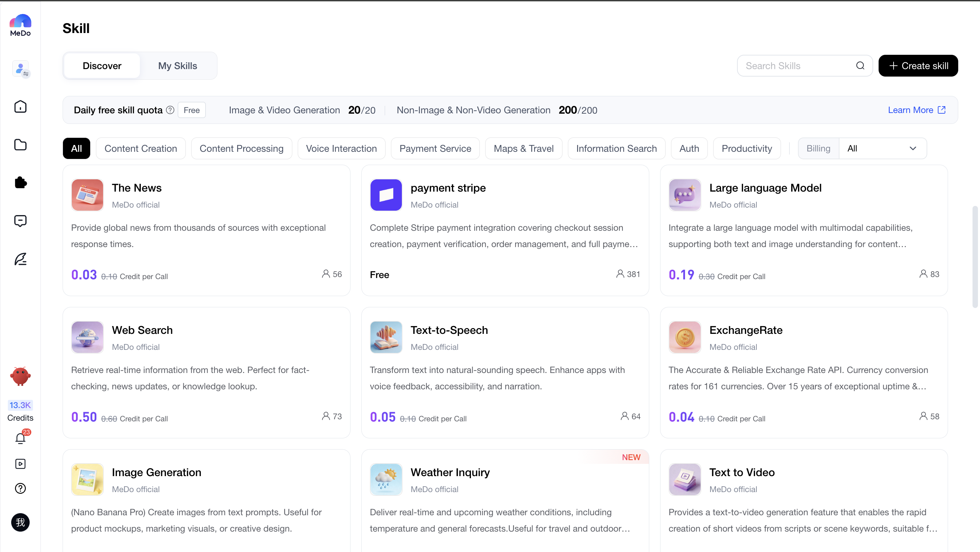Click the Create skill button
Screen dimensions: 980x552
click(x=918, y=66)
